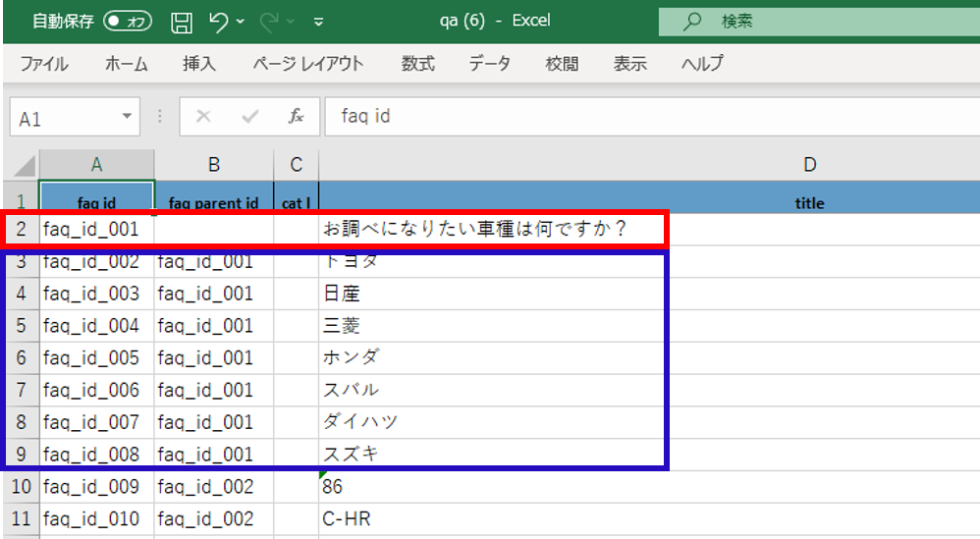Open Customize Quick Access Toolbar dropdown
Screen dimensions: 980x539
pyautogui.click(x=318, y=21)
